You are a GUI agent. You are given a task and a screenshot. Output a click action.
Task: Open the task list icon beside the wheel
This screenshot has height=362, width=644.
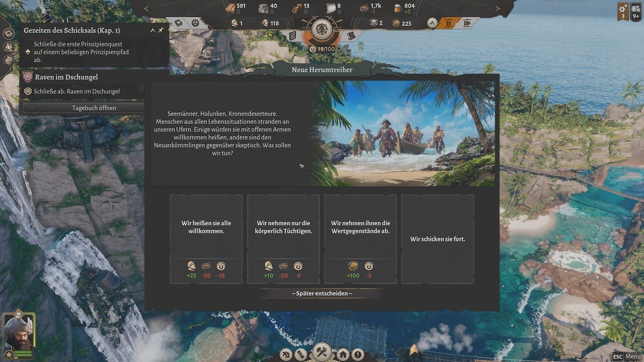pos(293,36)
